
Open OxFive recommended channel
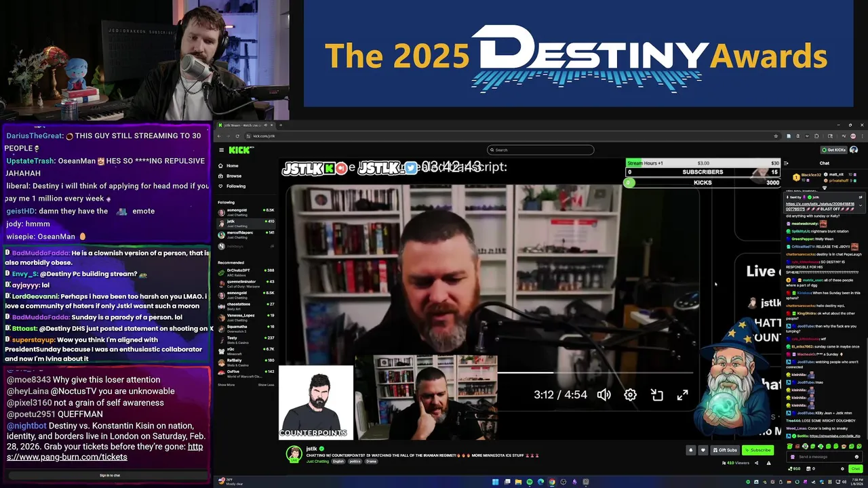(x=246, y=373)
